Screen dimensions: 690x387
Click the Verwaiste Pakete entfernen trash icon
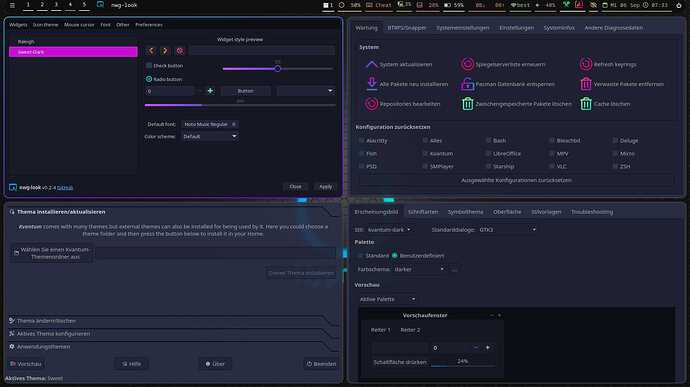pyautogui.click(x=586, y=84)
